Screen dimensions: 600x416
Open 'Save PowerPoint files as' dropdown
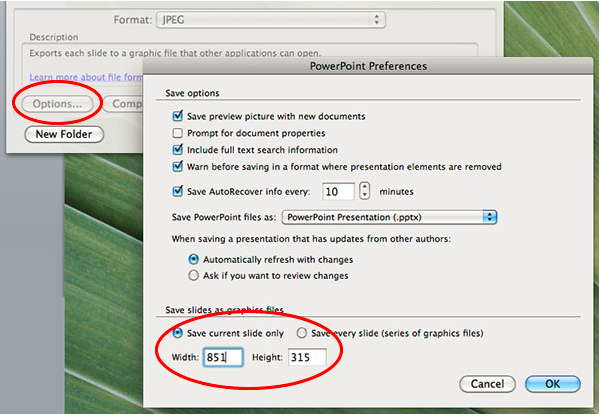coord(390,217)
